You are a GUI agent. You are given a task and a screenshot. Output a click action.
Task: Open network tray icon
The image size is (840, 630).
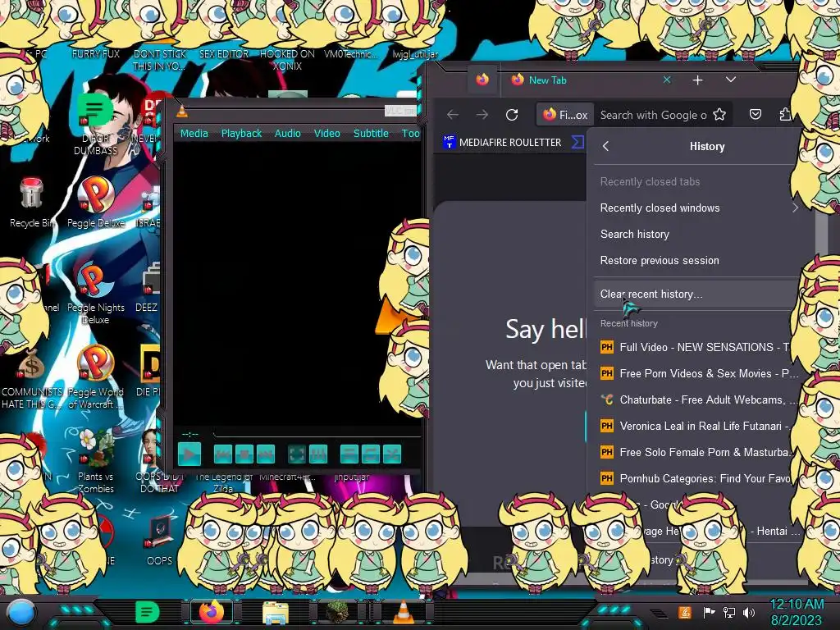coord(729,612)
